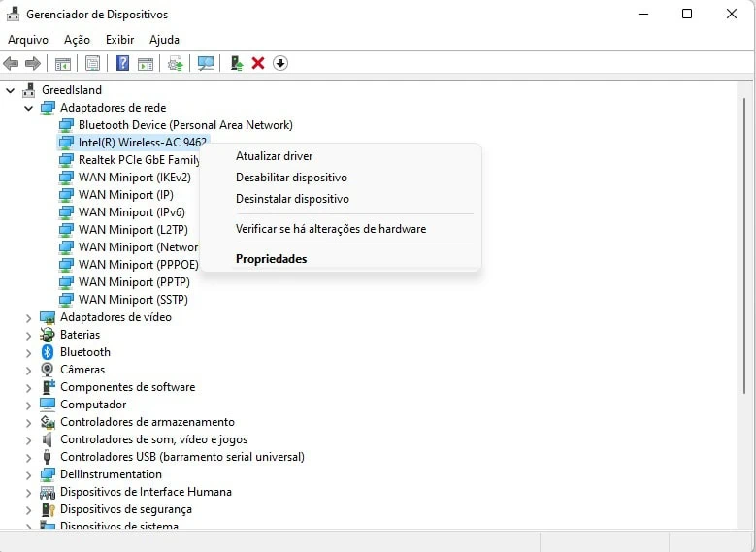This screenshot has height=552, width=756.
Task: Click the blue question mark Help icon
Action: tap(123, 63)
